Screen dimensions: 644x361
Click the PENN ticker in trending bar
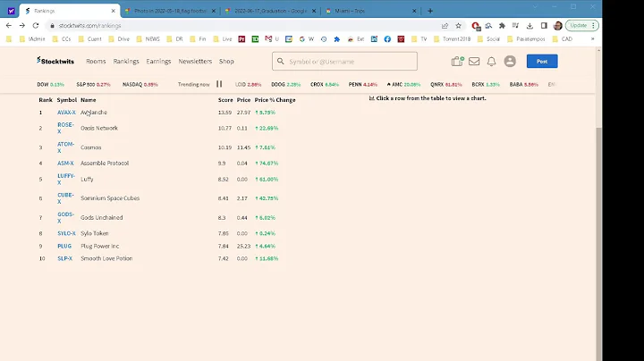(362, 84)
